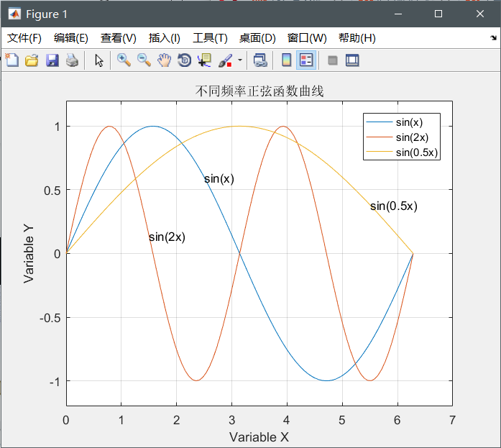Click the sin(0.5x) annotation on the plot
This screenshot has height=448, width=501.
394,206
